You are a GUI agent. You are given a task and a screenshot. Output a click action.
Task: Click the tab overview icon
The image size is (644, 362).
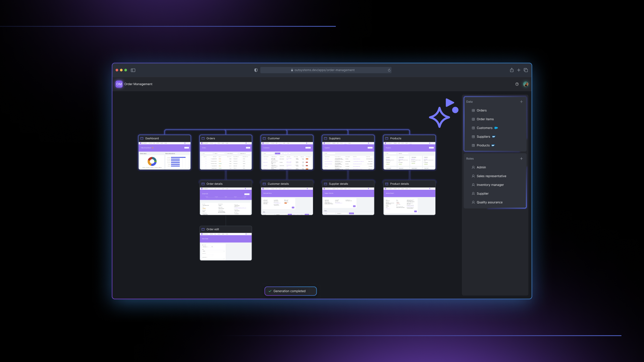point(526,70)
